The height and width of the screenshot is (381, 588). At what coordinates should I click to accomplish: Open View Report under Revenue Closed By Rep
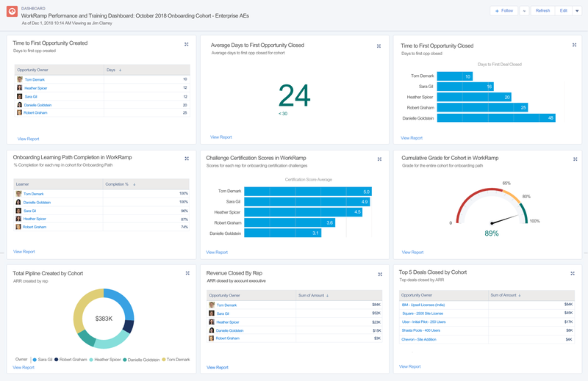point(217,368)
